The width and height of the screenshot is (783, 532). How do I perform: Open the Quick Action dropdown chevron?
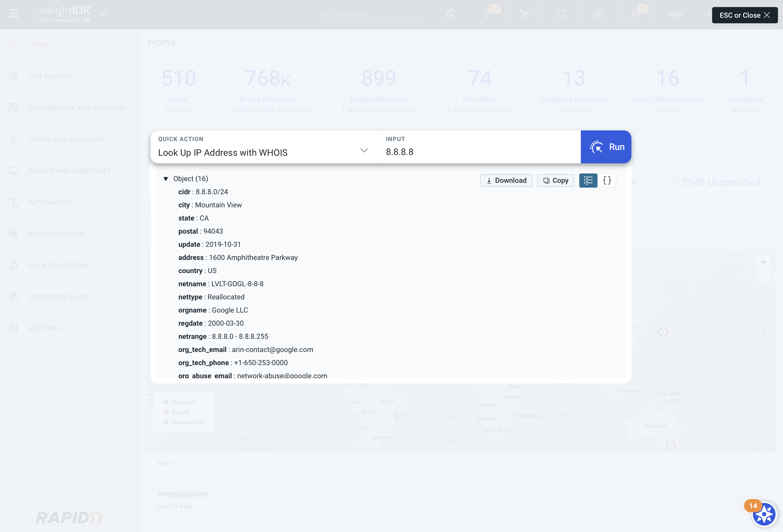tap(364, 150)
